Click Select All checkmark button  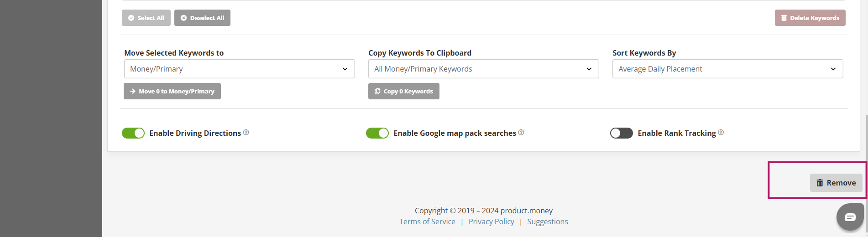[146, 18]
